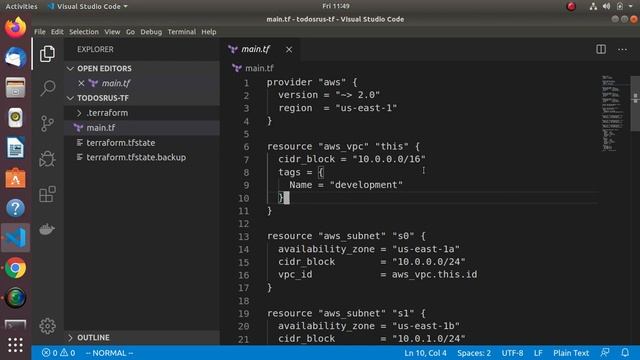Show Applications grid in the dock
This screenshot has width=640, height=360.
(x=16, y=345)
